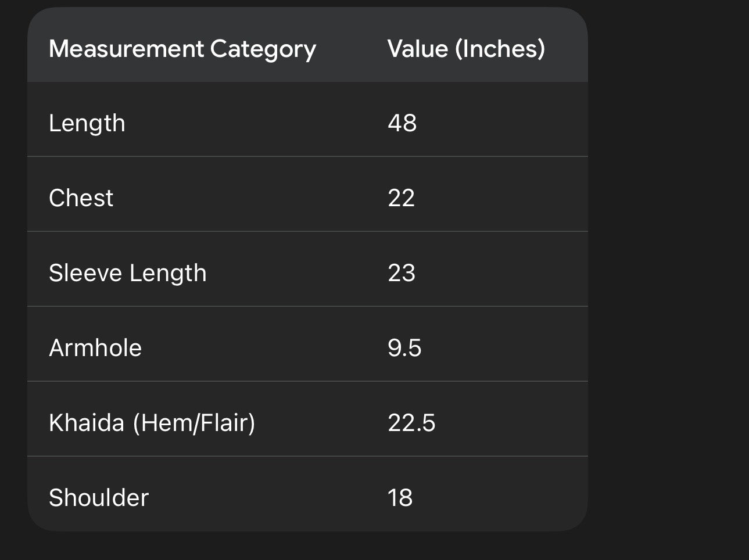Select the Shoulder label cell
Screen dimensions: 749x560
pos(99,498)
